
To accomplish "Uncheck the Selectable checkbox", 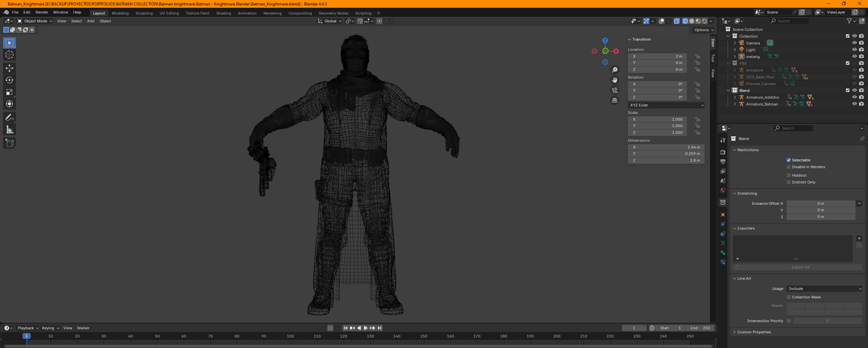I will click(789, 160).
